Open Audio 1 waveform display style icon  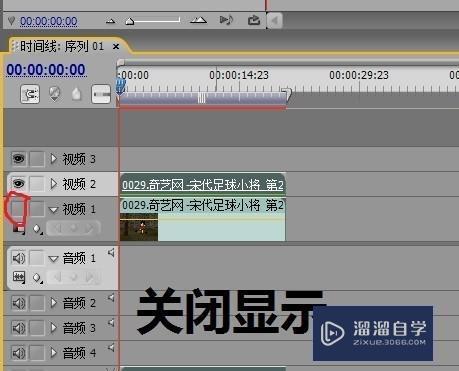(x=19, y=277)
